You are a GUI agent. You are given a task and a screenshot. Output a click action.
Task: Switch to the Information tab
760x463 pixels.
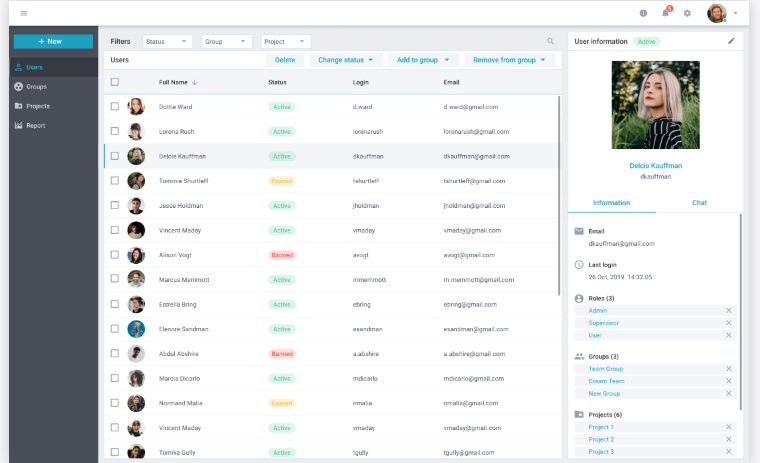pos(612,203)
